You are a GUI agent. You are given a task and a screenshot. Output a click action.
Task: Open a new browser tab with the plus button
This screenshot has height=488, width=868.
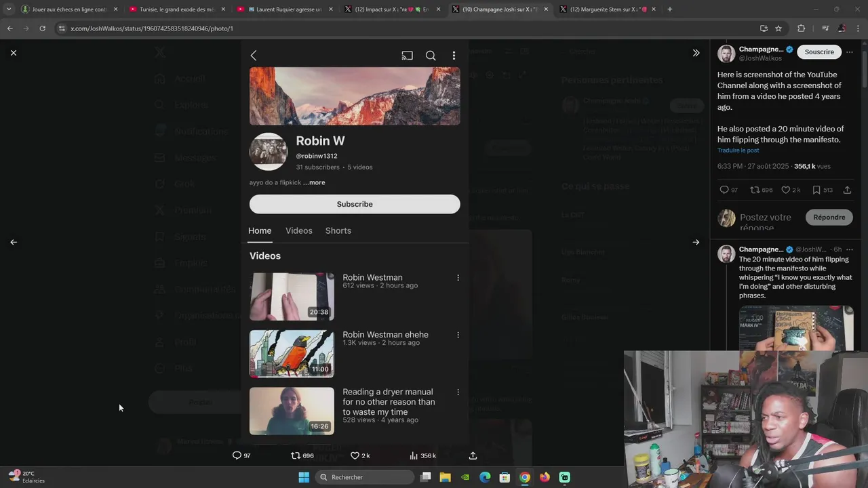[x=670, y=9]
